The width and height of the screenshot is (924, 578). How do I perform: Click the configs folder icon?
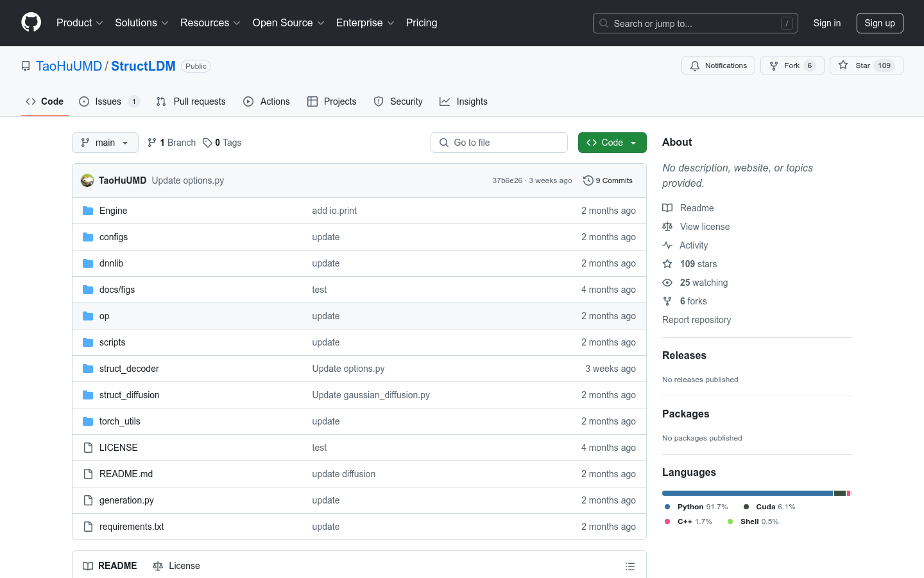pos(88,237)
